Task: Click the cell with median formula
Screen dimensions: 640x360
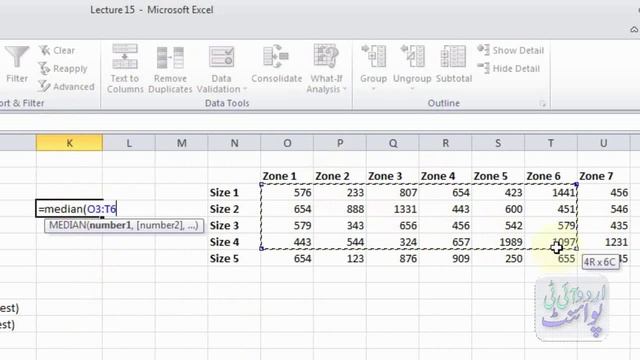Action: [x=69, y=209]
